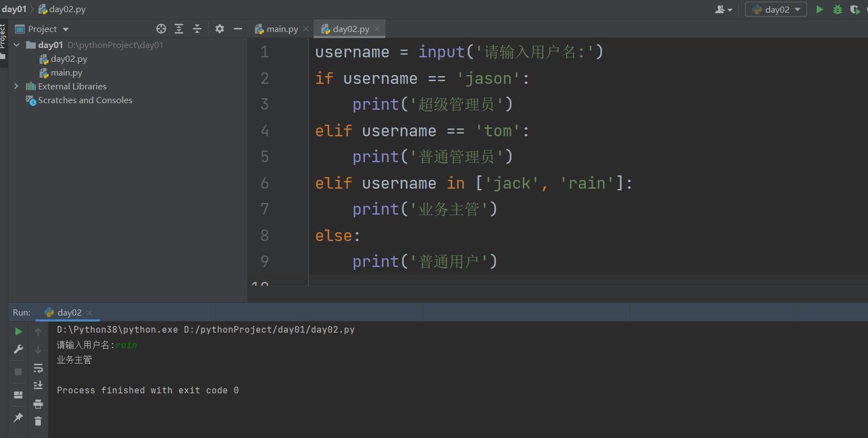
Task: Run with coverage via the shield icon
Action: point(855,9)
